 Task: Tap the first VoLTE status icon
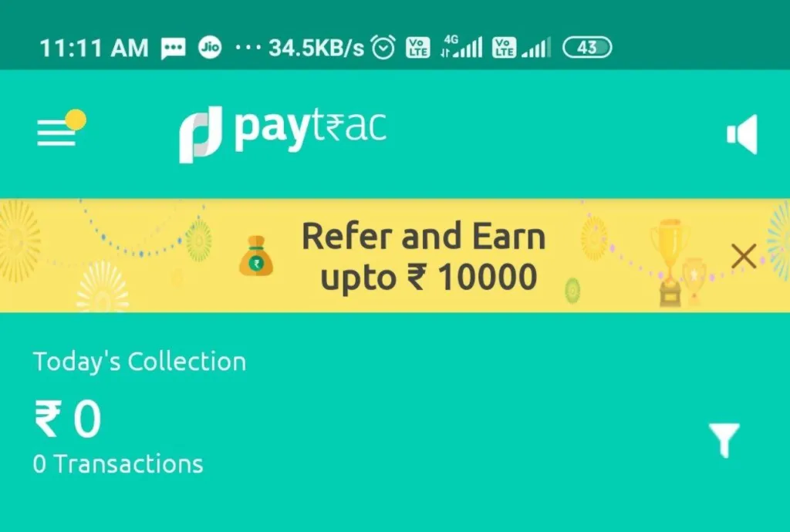point(418,47)
